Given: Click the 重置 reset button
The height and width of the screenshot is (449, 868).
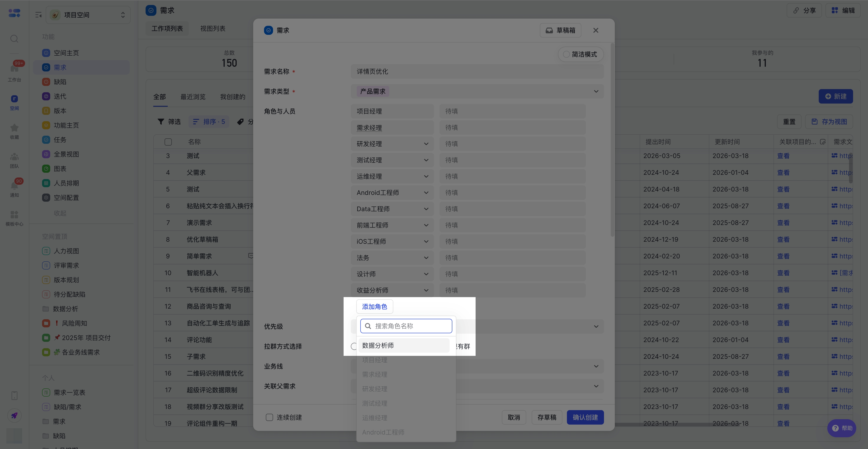Looking at the screenshot, I should [789, 122].
